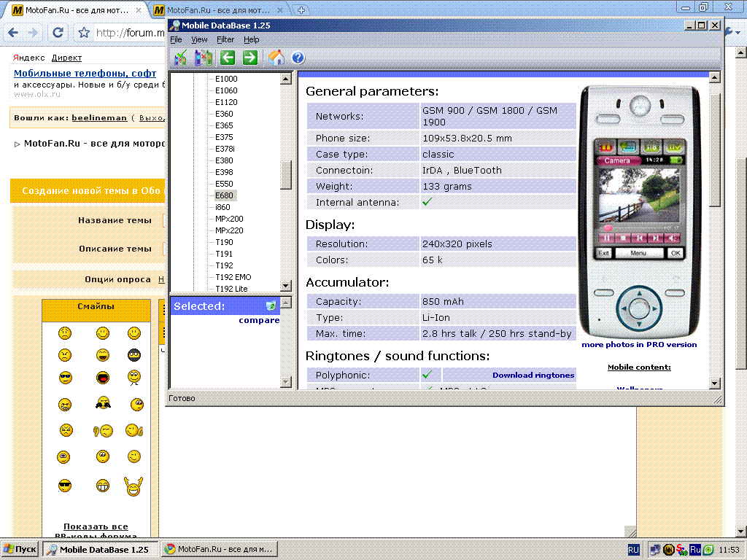
Task: Select E375 in the phone model tree
Action: (224, 137)
